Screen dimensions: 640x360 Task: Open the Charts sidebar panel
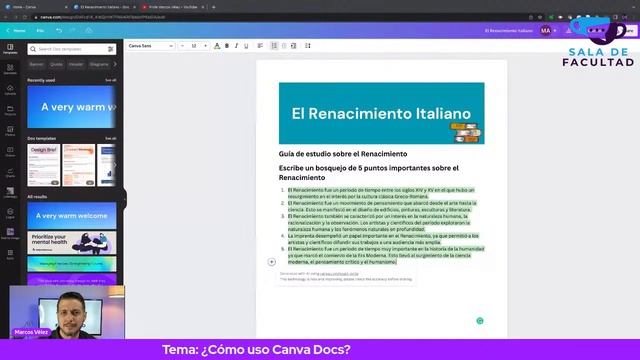point(10,172)
